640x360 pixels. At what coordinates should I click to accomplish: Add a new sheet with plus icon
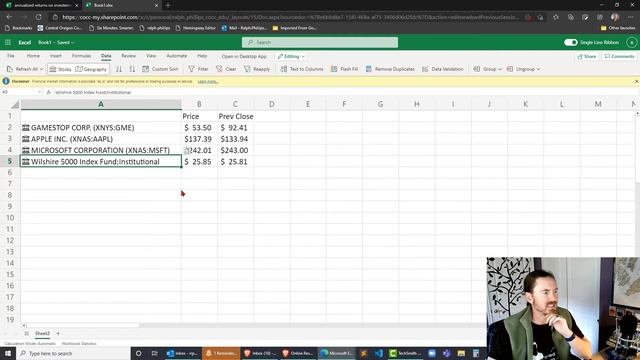(58, 333)
